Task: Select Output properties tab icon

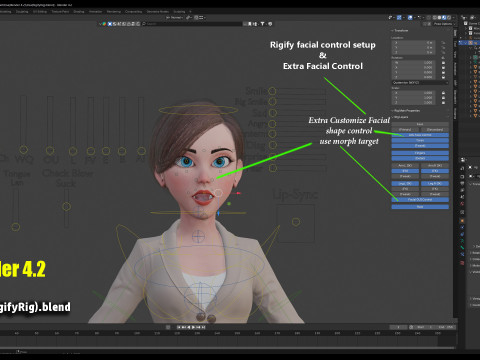Action: [x=462, y=183]
